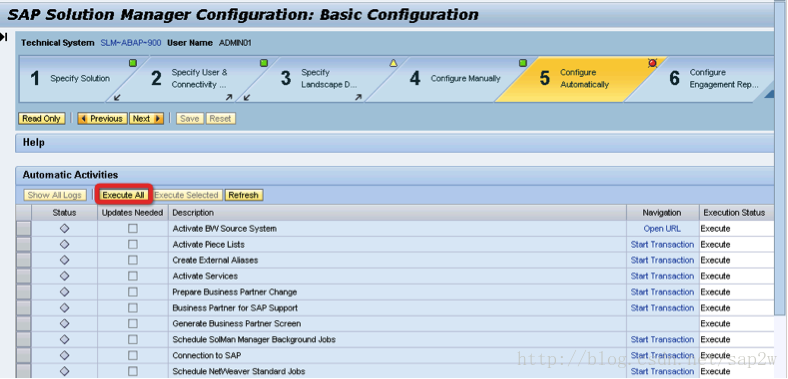Image resolution: width=788 pixels, height=379 pixels.
Task: Select row header for Activate BW Source System
Action: [x=24, y=229]
